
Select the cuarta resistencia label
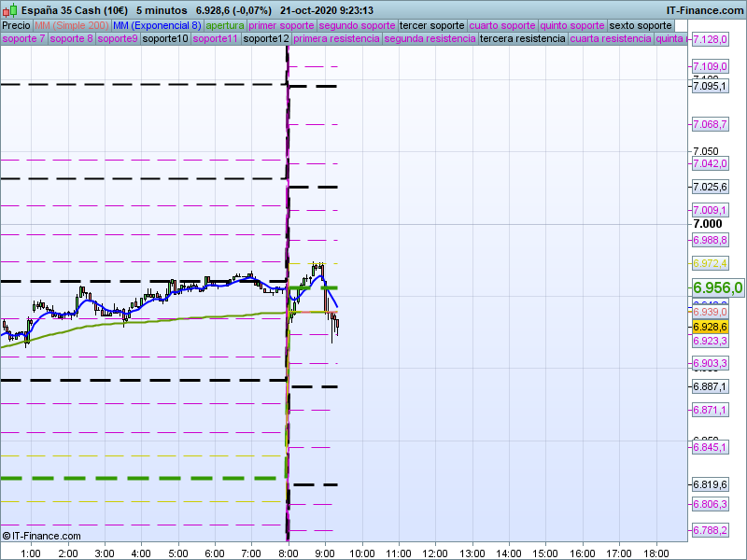[611, 39]
